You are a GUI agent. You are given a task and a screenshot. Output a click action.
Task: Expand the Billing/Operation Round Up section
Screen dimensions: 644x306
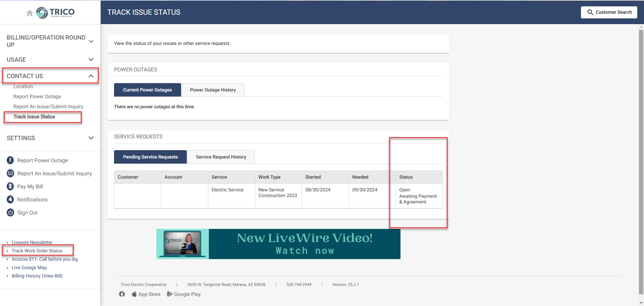91,41
